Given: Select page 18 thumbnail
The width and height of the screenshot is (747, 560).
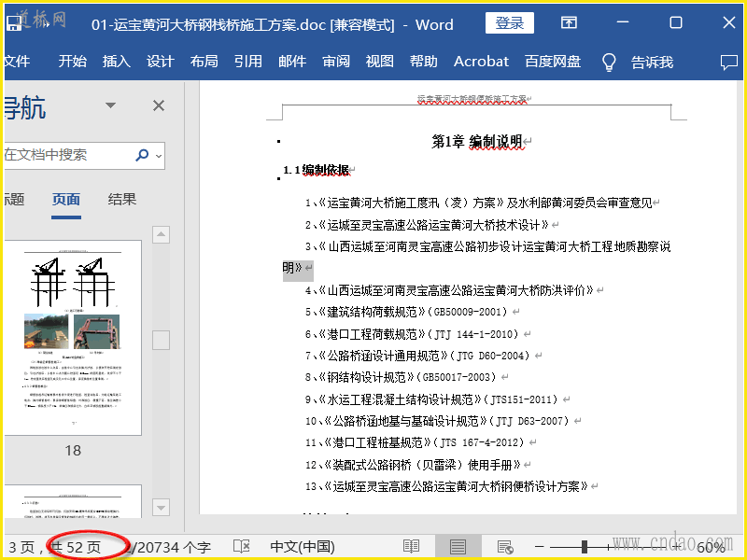Looking at the screenshot, I should click(x=73, y=338).
